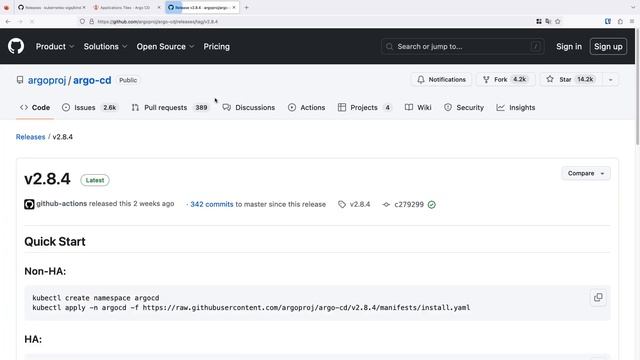
Task: Open the argo-cd repository link
Action: coord(92,80)
